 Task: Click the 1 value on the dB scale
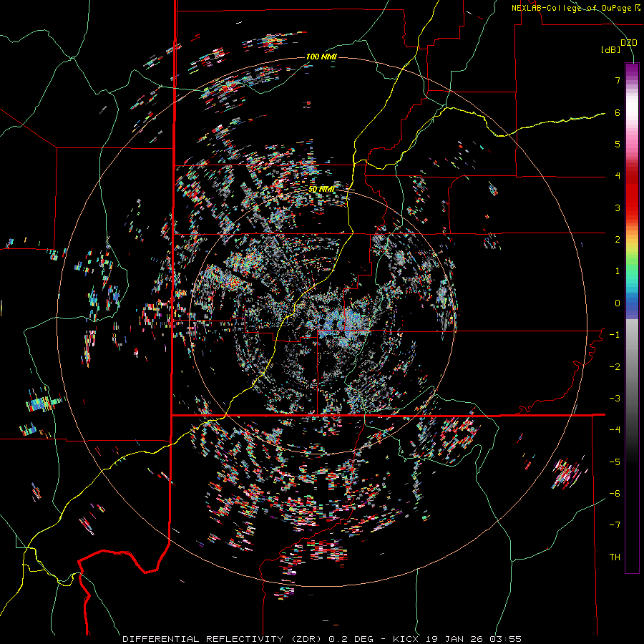(x=618, y=271)
